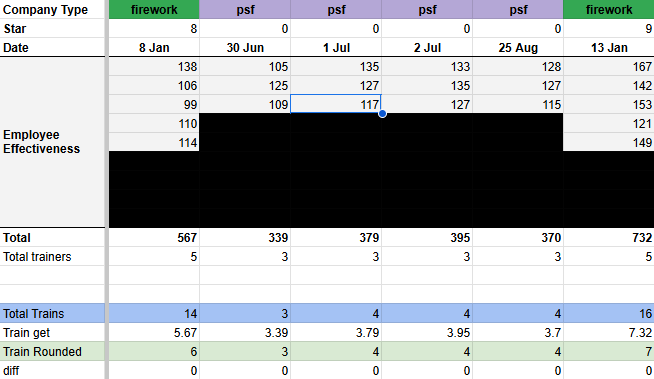
Task: Select the Employee Effectiveness label cell
Action: tap(52, 142)
